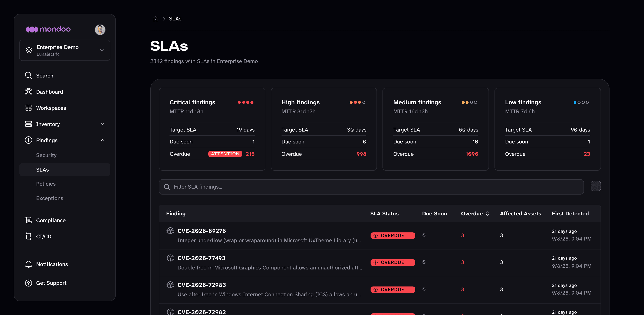Open the Medium findings card title
The height and width of the screenshot is (315, 644).
[417, 102]
